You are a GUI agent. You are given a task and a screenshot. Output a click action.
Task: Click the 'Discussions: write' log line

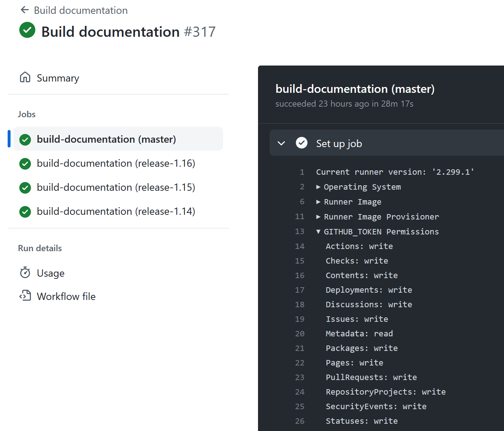coord(369,304)
